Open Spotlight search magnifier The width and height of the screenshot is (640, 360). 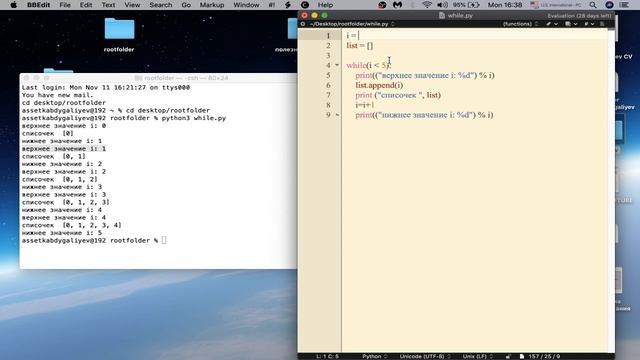593,5
